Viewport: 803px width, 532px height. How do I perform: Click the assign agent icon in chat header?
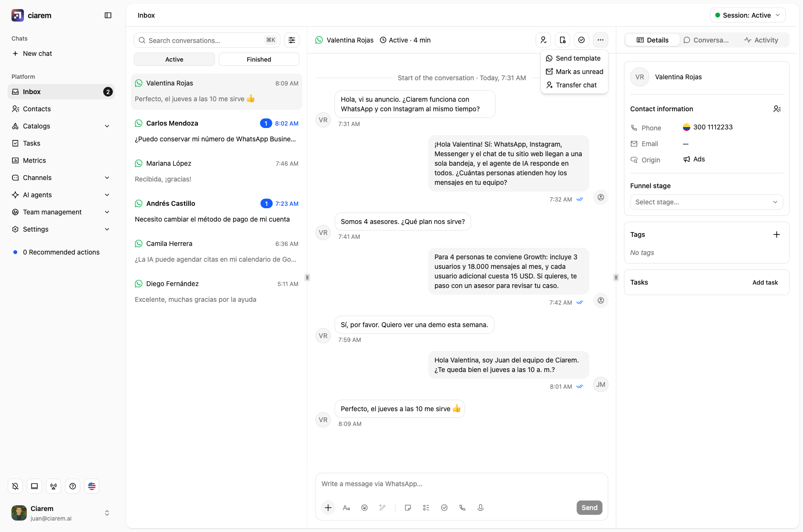tap(543, 40)
